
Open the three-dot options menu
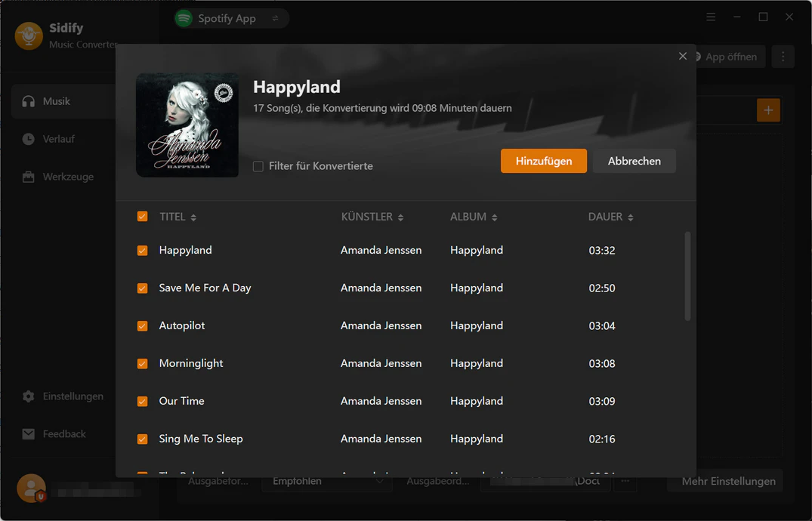[783, 57]
